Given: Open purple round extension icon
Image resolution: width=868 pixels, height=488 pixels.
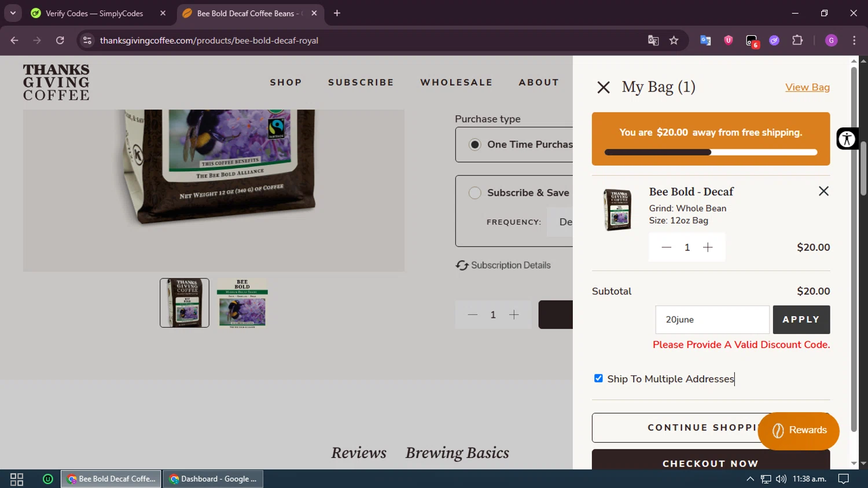Looking at the screenshot, I should 774,41.
